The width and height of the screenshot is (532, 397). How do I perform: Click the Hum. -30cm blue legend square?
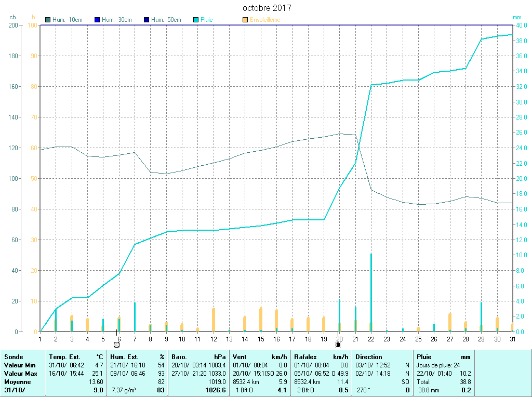pyautogui.click(x=97, y=20)
